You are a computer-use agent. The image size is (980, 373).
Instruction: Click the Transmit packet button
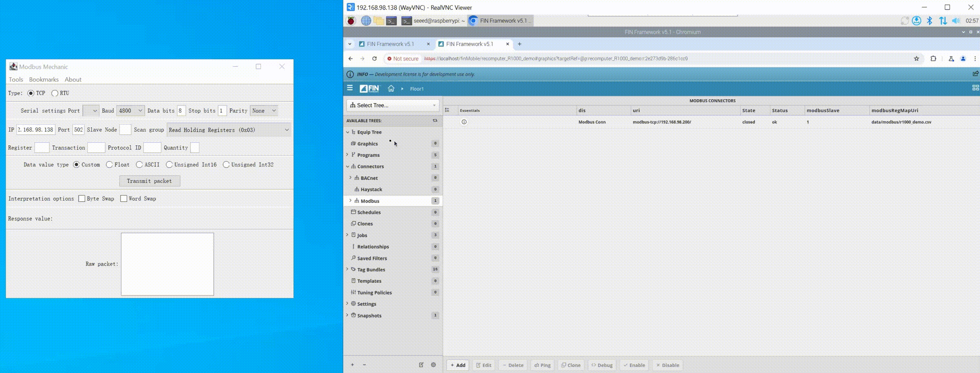coord(149,181)
